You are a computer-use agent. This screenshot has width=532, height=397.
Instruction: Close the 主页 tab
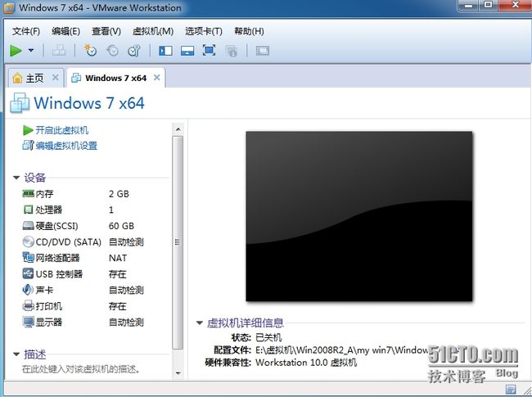(56, 78)
